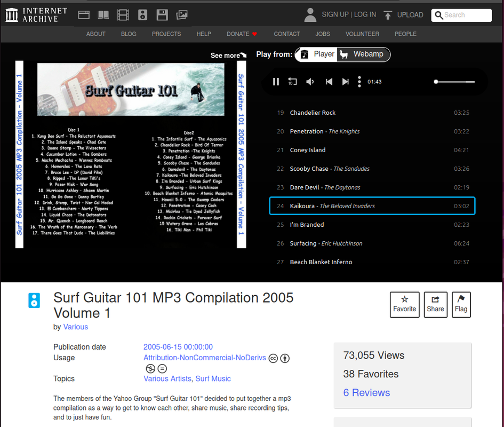Open the ABOUT menu item
The height and width of the screenshot is (427, 504).
pyautogui.click(x=96, y=34)
